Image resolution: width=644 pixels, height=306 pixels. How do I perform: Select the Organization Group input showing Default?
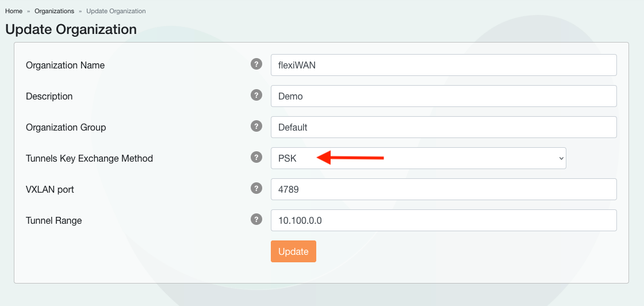point(443,127)
